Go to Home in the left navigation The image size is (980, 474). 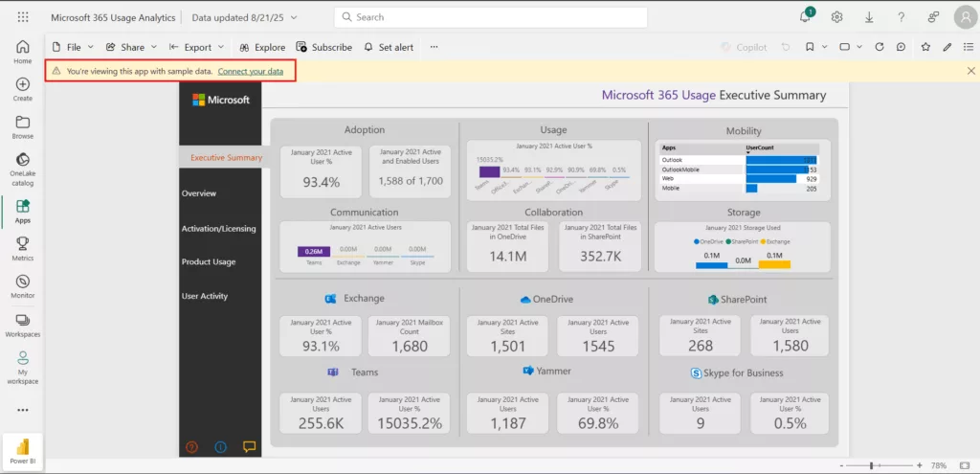coord(23,52)
